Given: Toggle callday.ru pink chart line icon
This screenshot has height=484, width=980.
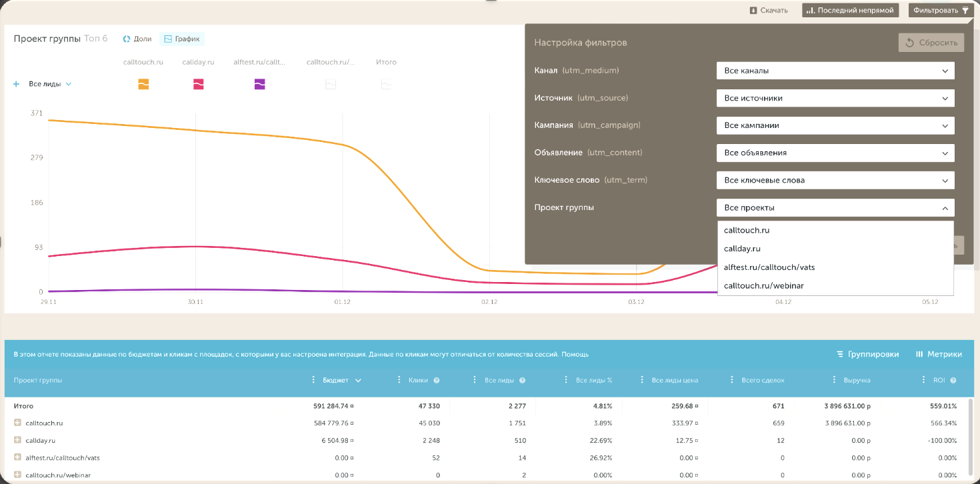Looking at the screenshot, I should click(199, 84).
